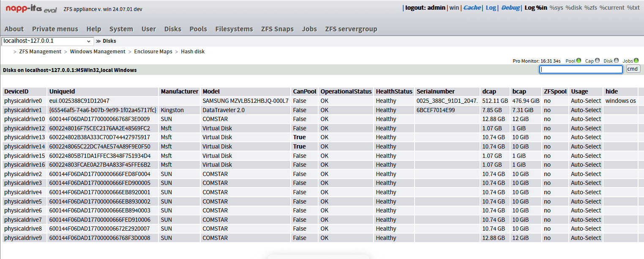Toggle the struck-through Debug link
The image size is (644, 259).
(x=510, y=8)
